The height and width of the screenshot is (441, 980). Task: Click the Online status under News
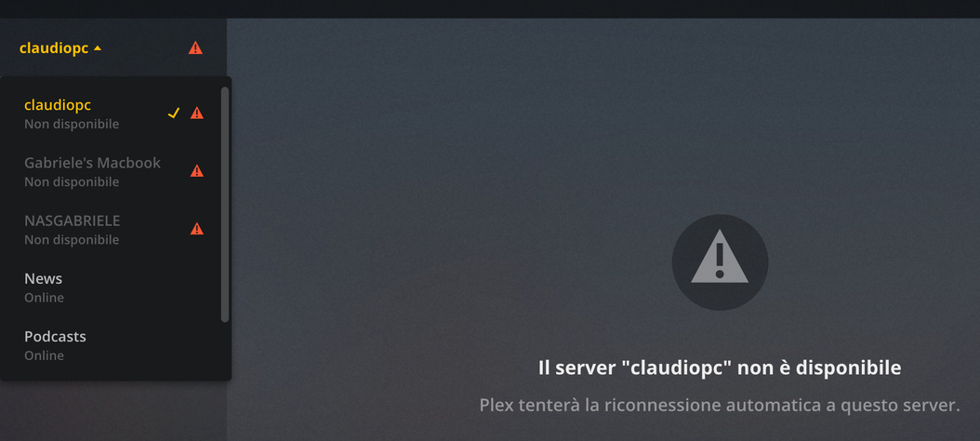44,298
